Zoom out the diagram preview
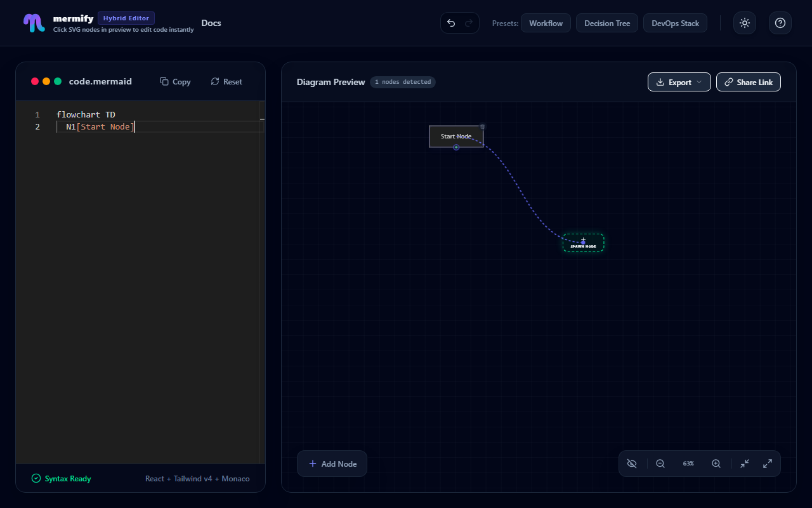The height and width of the screenshot is (508, 812). 660,464
